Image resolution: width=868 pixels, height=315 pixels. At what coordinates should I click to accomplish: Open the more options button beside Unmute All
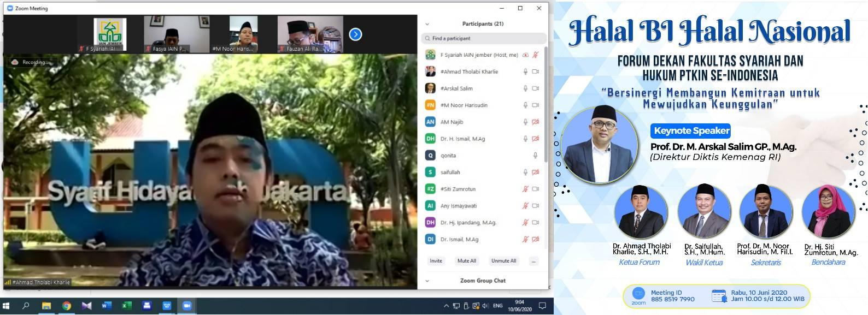tap(533, 261)
